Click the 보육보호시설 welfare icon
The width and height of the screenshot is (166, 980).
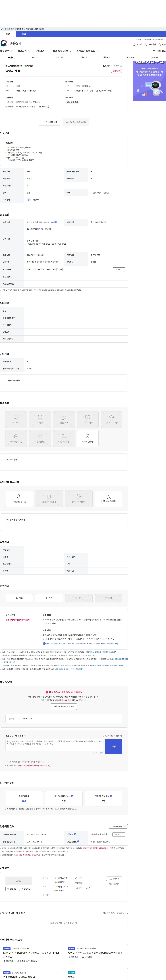64,439
